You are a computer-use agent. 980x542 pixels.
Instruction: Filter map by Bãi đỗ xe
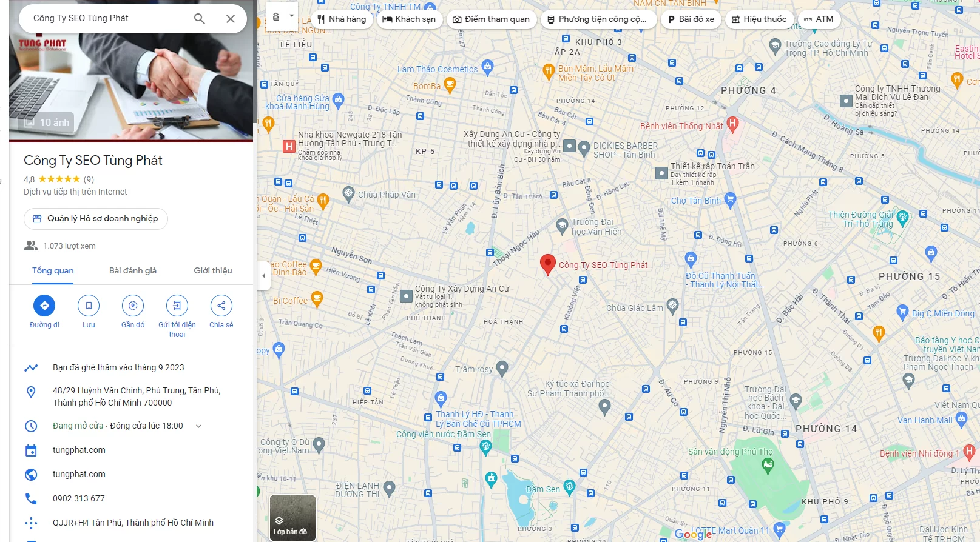[691, 19]
